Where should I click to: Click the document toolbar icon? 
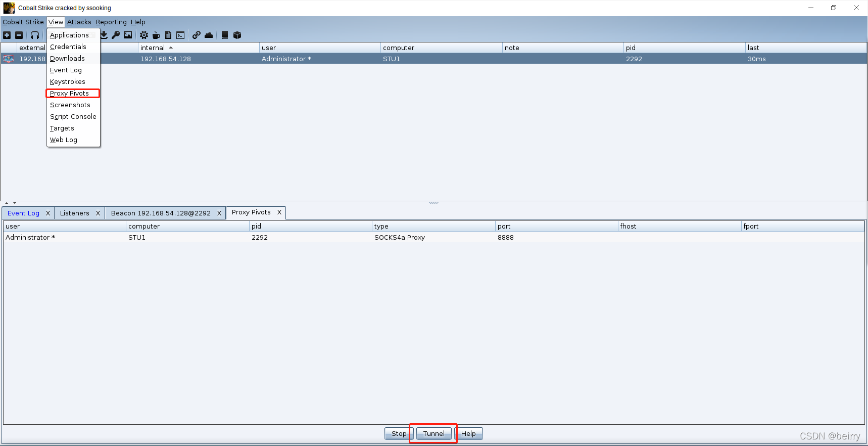coord(168,35)
